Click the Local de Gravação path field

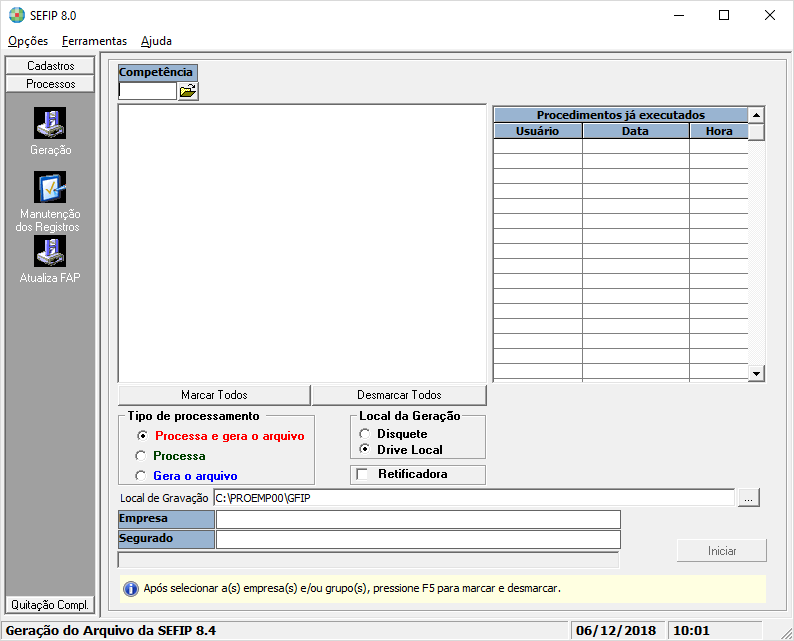pos(474,498)
